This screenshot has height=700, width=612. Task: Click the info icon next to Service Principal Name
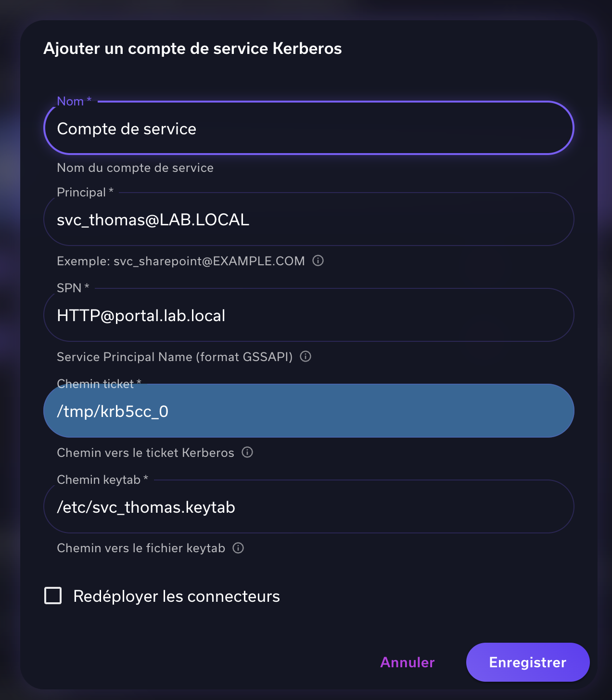click(306, 356)
